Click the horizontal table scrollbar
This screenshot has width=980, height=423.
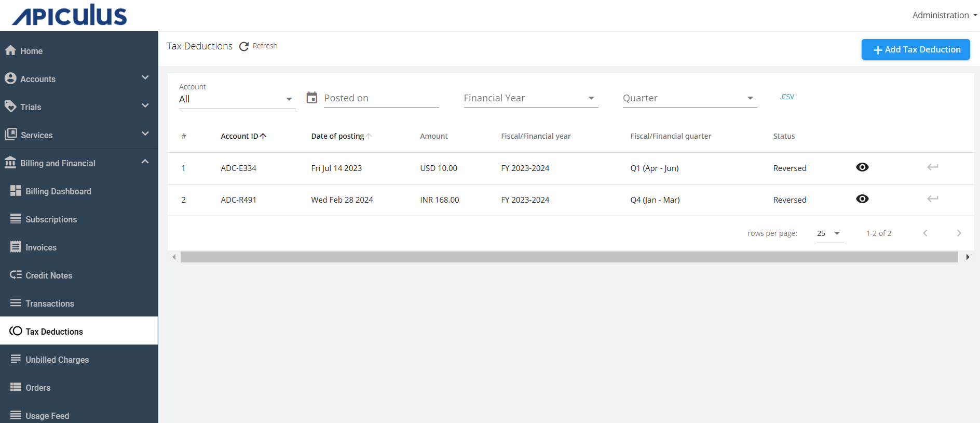point(569,257)
